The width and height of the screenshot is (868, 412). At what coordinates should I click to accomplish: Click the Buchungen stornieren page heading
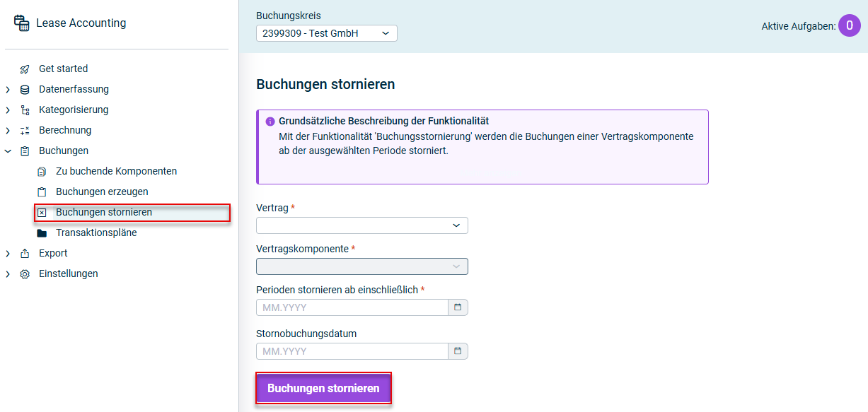coord(325,84)
